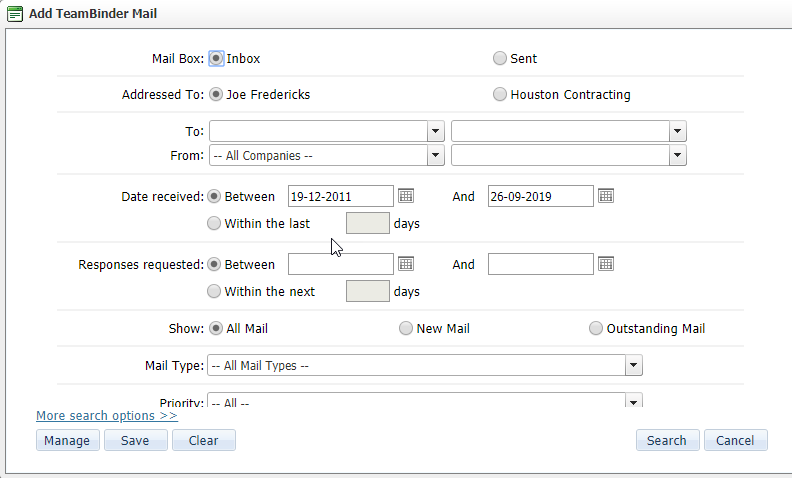Select Responses requested Between option
792x478 pixels.
tap(214, 264)
